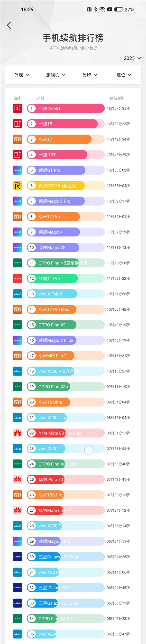
Task: Expand the 外观 filter dropdown
Action: [22, 75]
